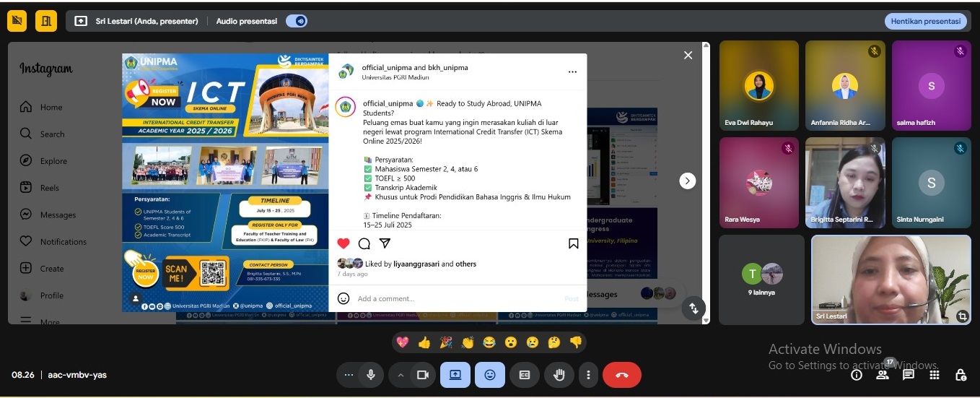Click the yellow crossed-out building icon

pos(17,21)
